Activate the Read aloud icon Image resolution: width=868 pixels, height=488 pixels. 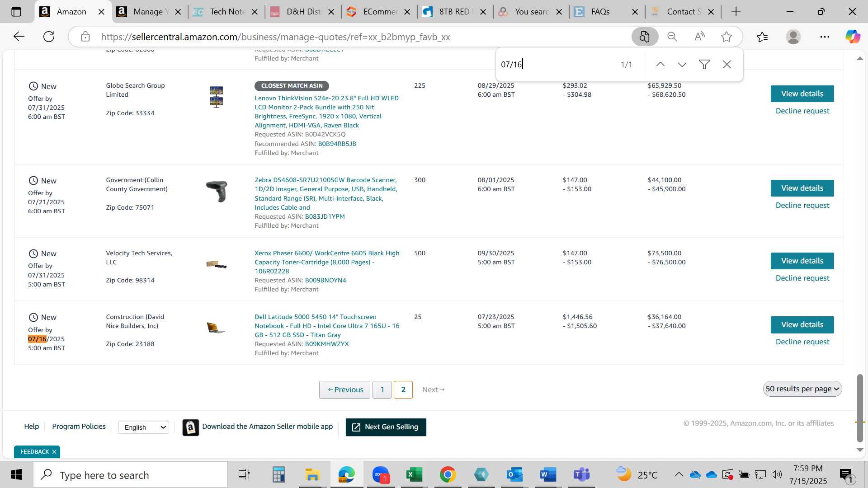(x=699, y=37)
